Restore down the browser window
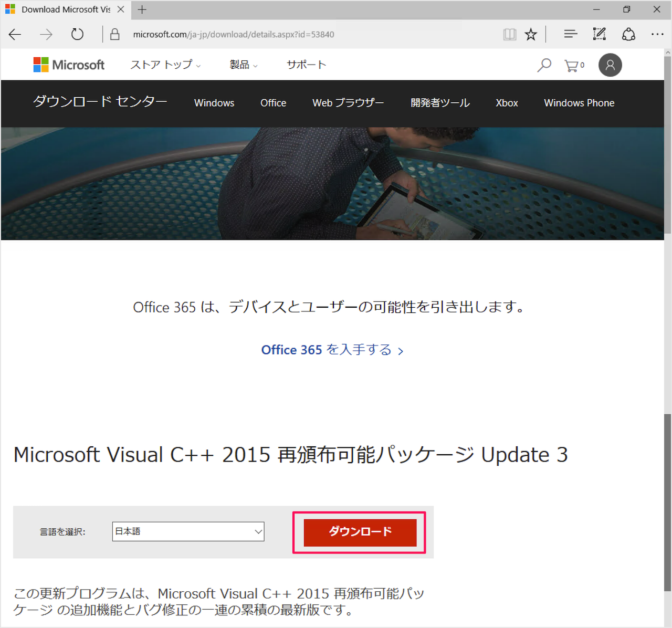This screenshot has height=628, width=672. (x=627, y=9)
